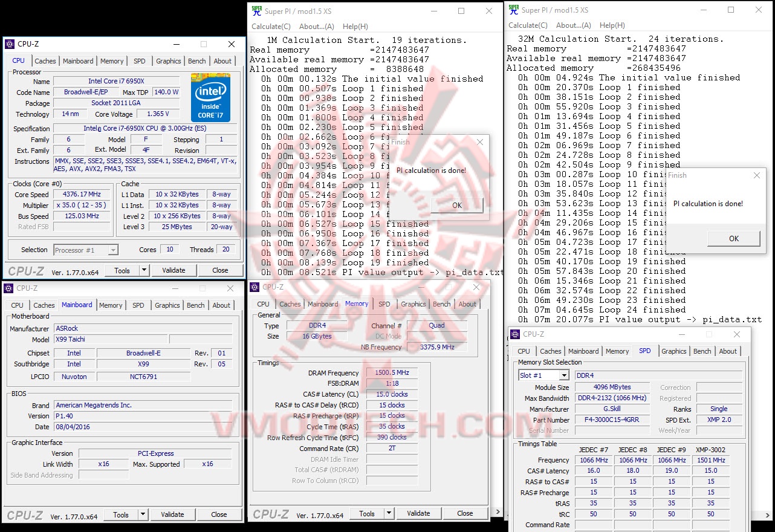Click Close button in CPU tab window

click(220, 270)
